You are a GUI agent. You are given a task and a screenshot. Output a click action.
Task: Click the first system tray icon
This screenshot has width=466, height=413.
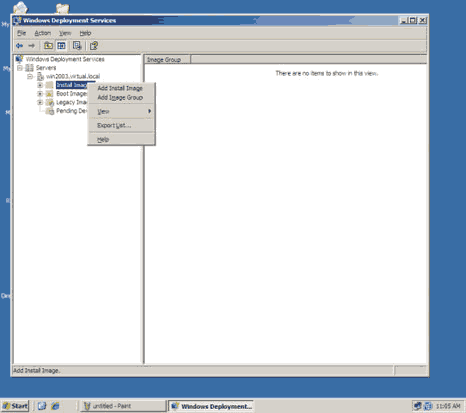click(x=417, y=406)
